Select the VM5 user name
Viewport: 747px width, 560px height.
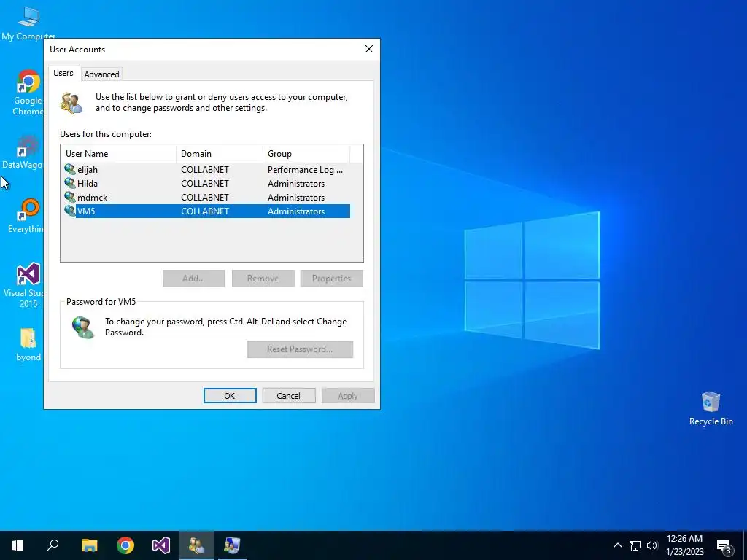86,211
